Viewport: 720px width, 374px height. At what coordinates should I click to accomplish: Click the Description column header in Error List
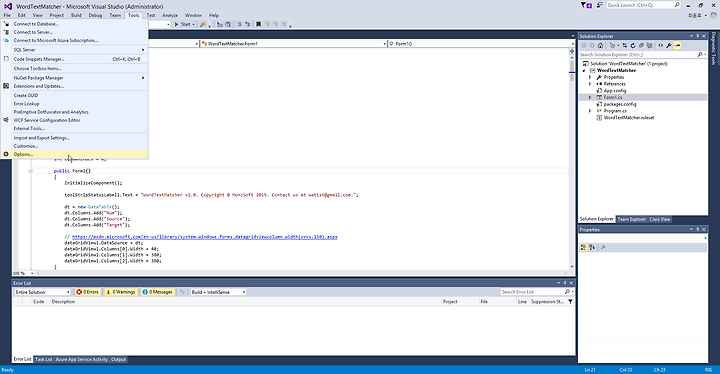63,302
